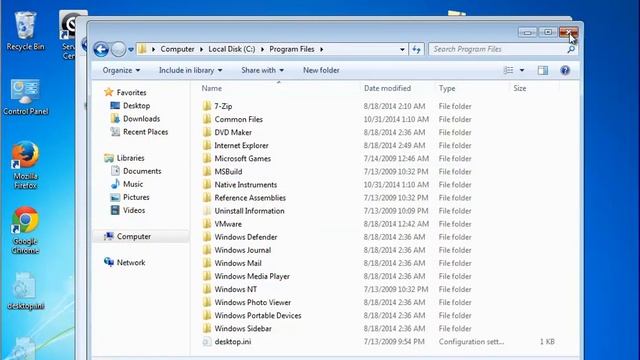
Task: Select the Windows NT folder name
Action: [x=236, y=289]
